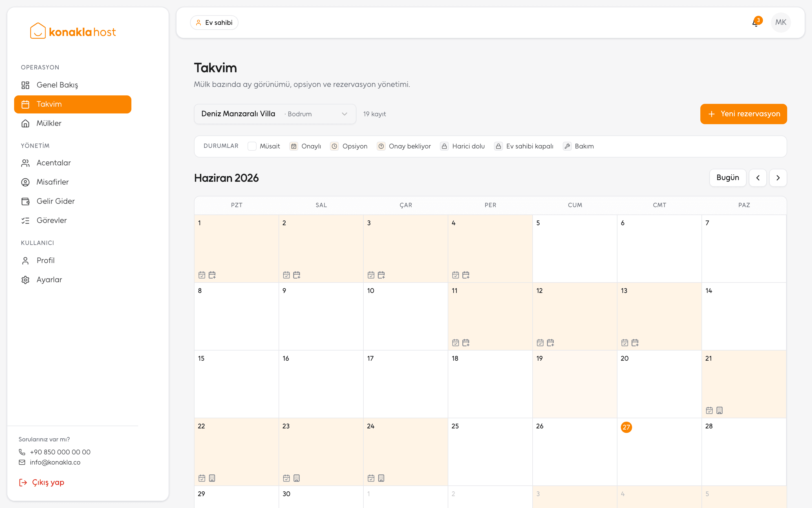Select the June 27 today cell

659,452
